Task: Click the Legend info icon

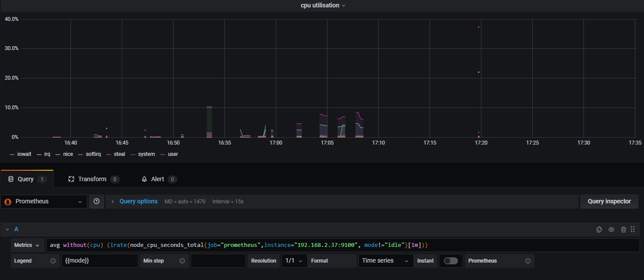Action: pyautogui.click(x=53, y=261)
